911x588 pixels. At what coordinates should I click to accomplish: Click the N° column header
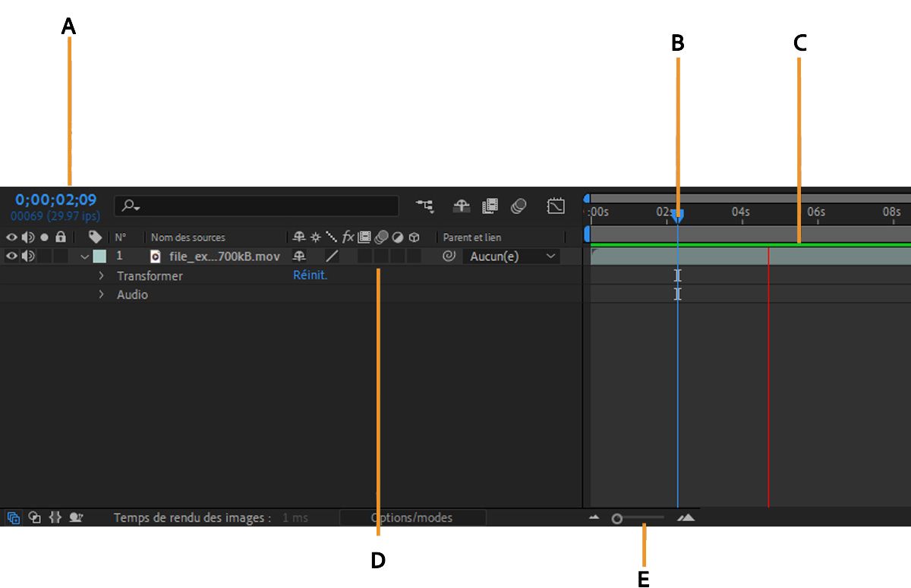[x=121, y=237]
